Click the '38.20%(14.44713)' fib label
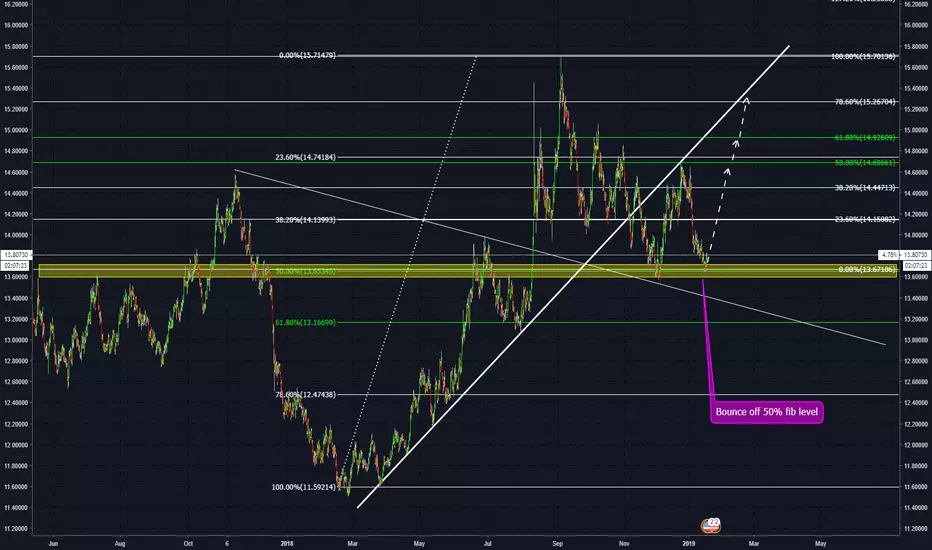The width and height of the screenshot is (932, 550). (x=865, y=188)
